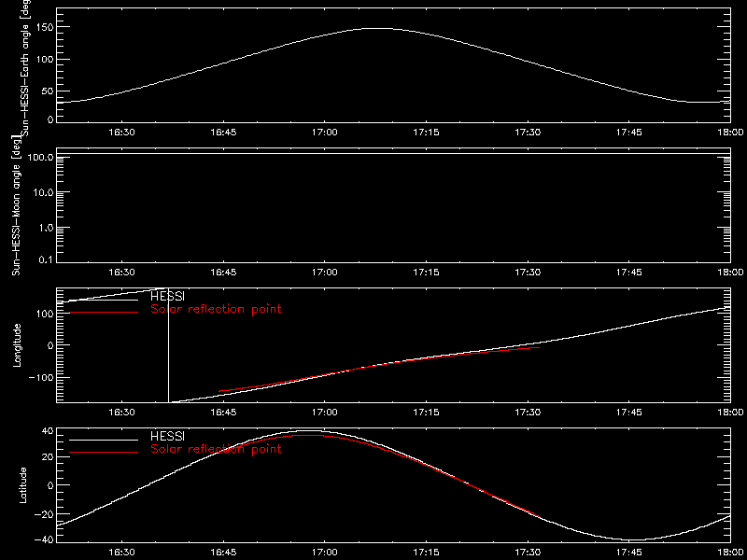The height and width of the screenshot is (560, 747).
Task: Click the 20 tick label on Latitude plot
Action: coord(46,457)
